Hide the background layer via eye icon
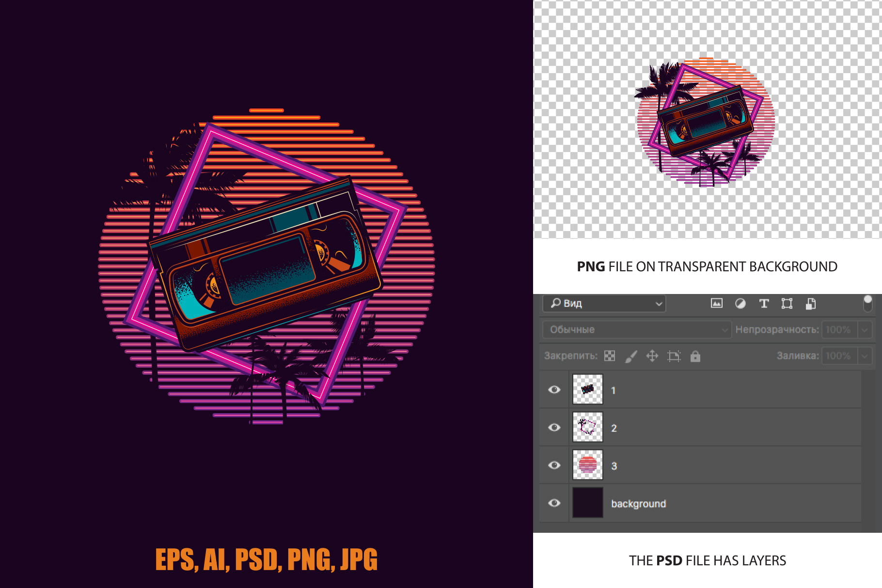 [x=554, y=503]
